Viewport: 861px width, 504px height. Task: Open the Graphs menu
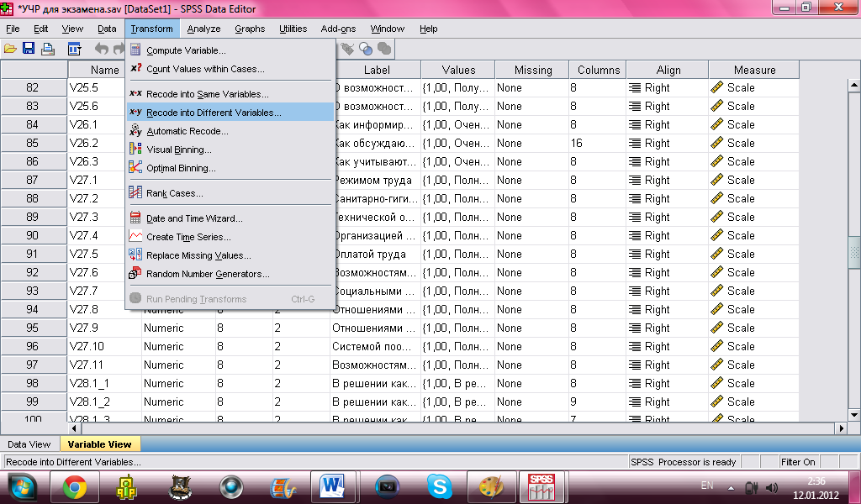[x=250, y=29]
